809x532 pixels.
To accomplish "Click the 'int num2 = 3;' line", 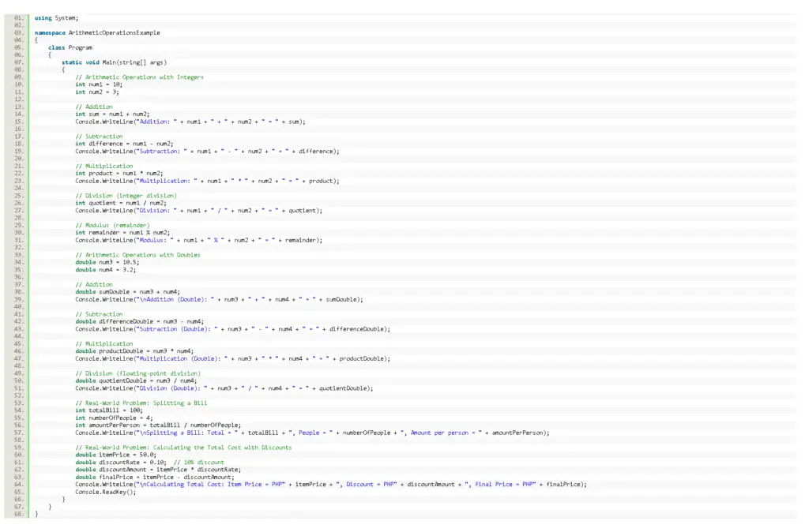I will (x=97, y=92).
